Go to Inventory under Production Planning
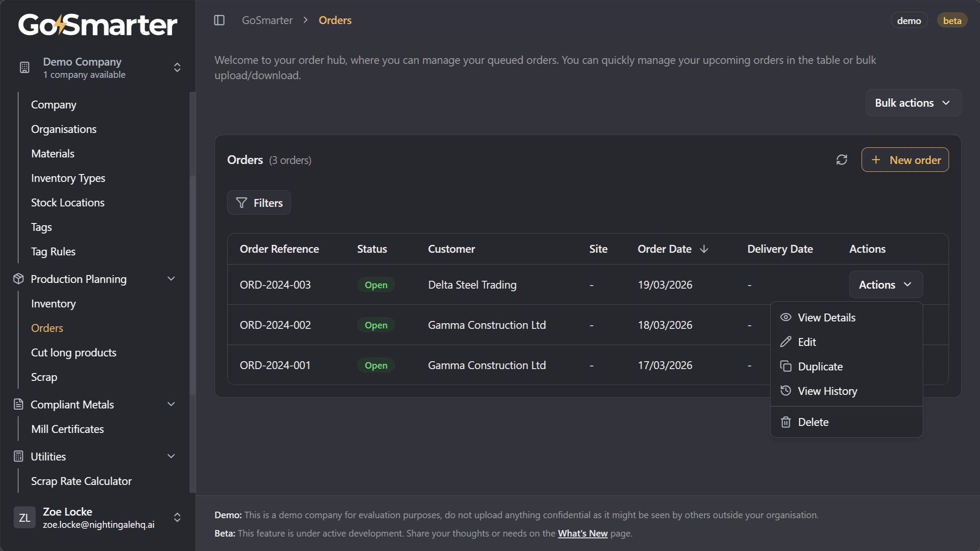 tap(53, 303)
